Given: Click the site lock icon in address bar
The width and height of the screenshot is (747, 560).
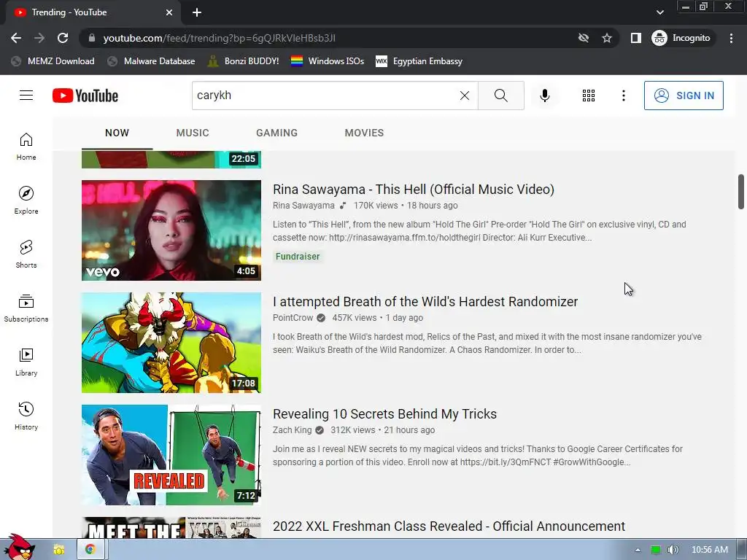Looking at the screenshot, I should pos(92,38).
